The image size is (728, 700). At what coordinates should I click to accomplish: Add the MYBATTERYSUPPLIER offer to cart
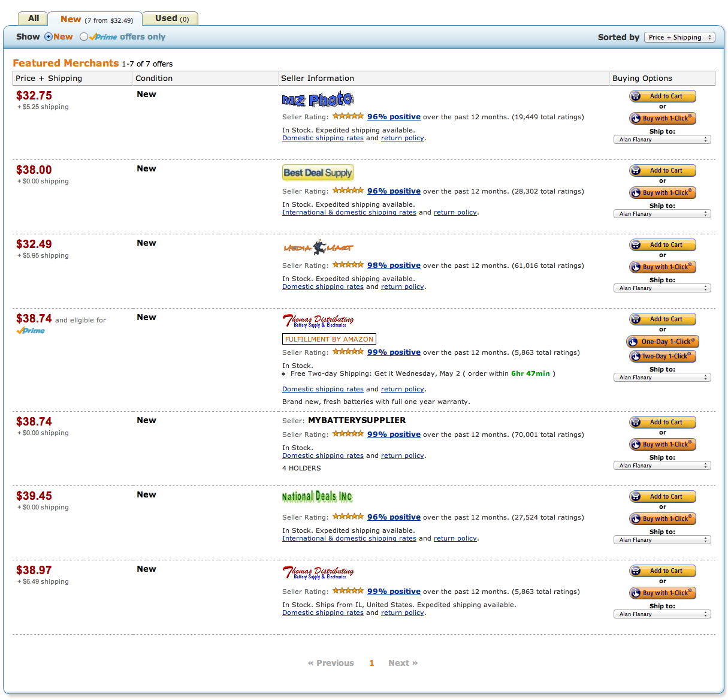point(663,422)
